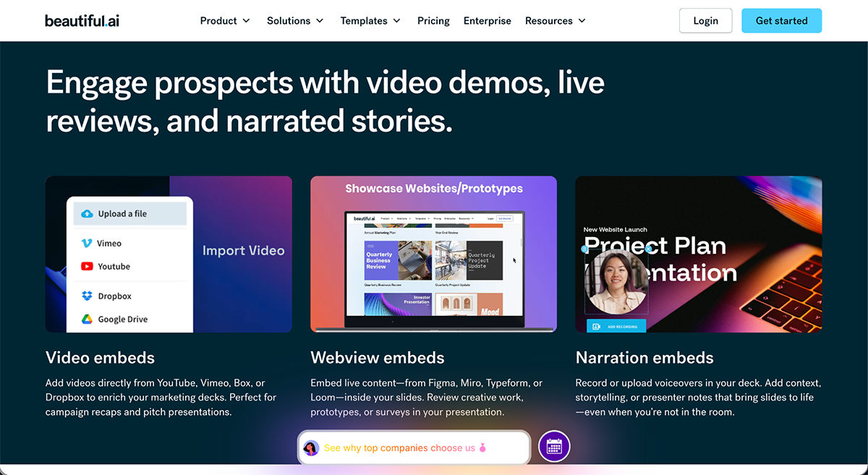Click the Video embeds preview image
The image size is (868, 475).
[x=169, y=254]
